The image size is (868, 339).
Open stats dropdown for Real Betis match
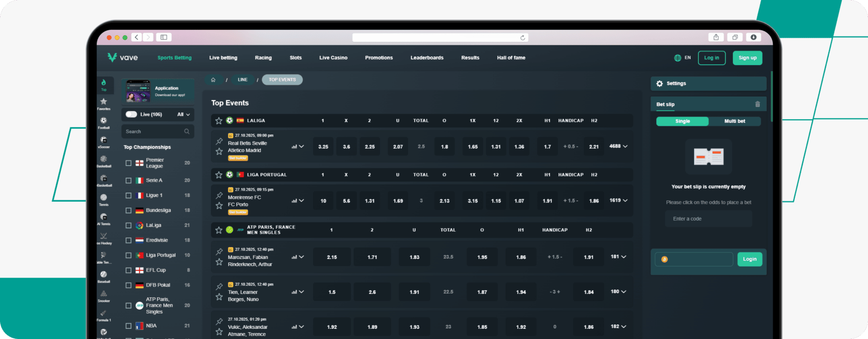[x=298, y=146]
